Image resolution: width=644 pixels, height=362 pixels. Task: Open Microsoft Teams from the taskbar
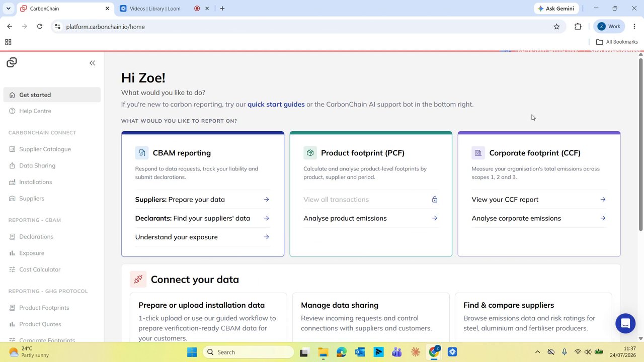coord(397,352)
